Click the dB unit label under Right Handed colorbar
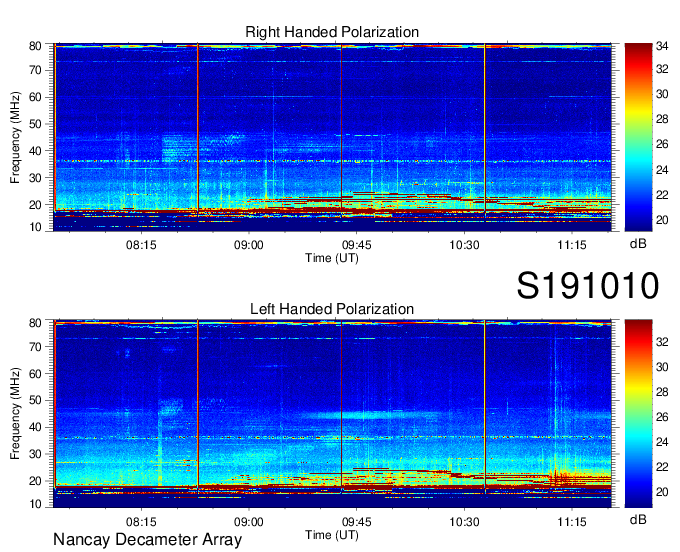680x552 pixels. (x=638, y=244)
